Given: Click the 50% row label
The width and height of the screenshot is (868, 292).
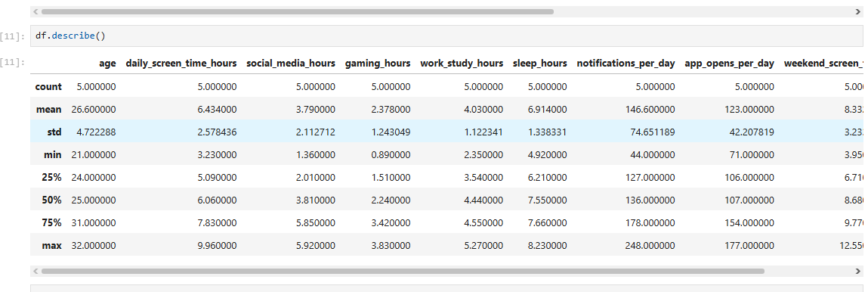Looking at the screenshot, I should (x=51, y=200).
